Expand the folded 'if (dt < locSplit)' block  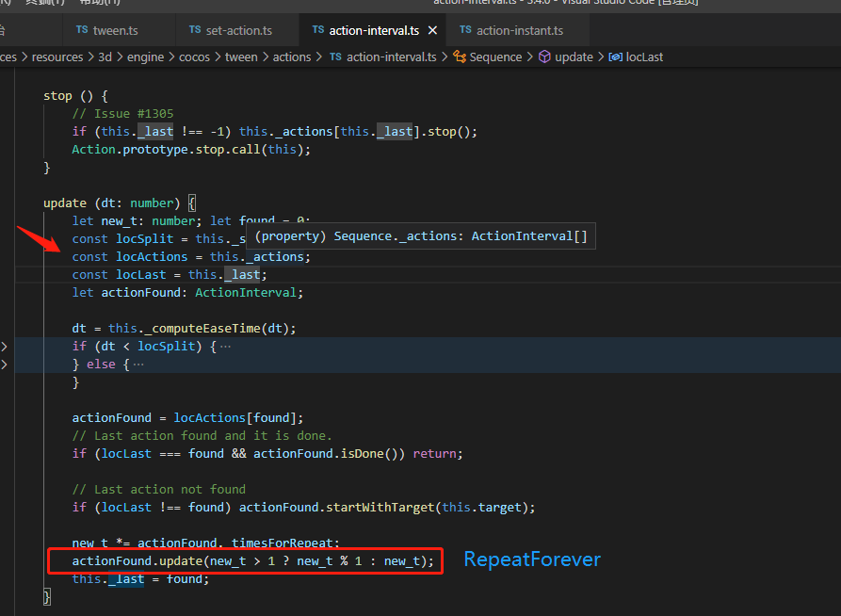pyautogui.click(x=5, y=347)
